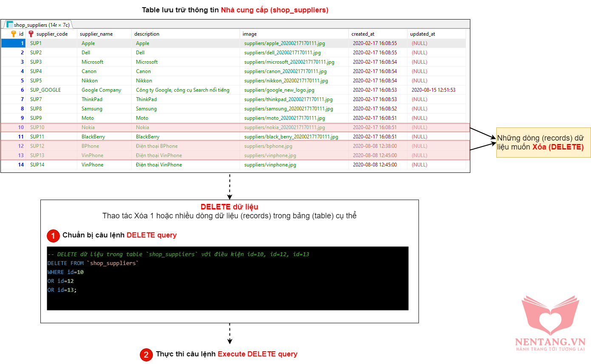Click the SUP_GOOGLE supplier code cell
This screenshot has height=364, width=591.
pos(45,90)
